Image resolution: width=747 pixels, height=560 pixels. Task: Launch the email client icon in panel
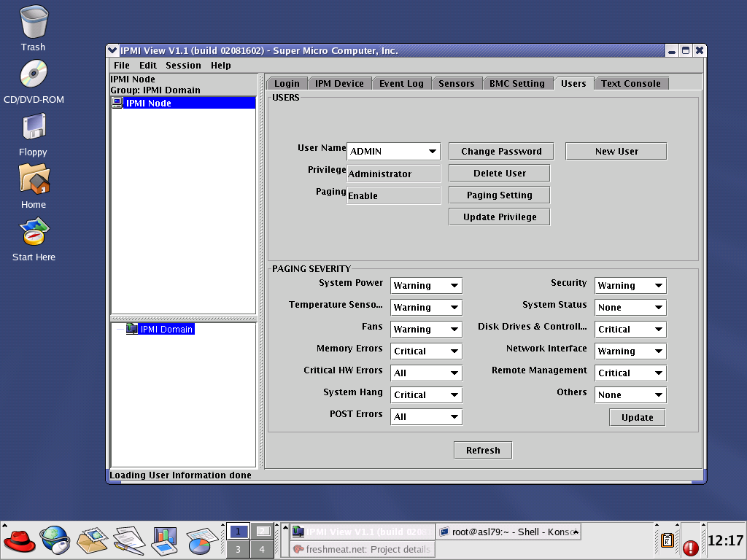93,542
